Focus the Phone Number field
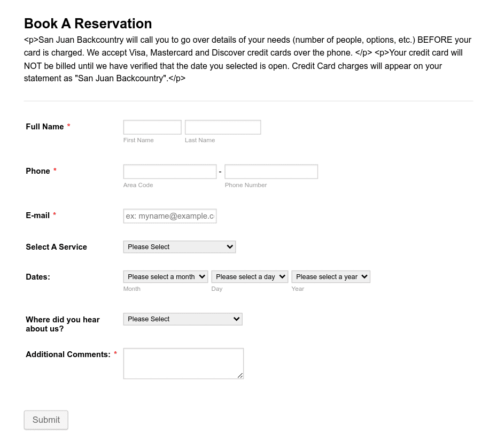This screenshot has height=448, width=497. [x=271, y=172]
